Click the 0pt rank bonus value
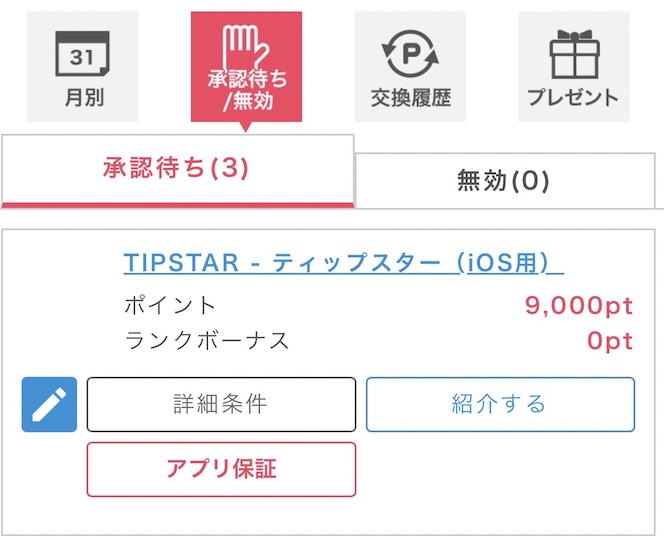The width and height of the screenshot is (664, 536). click(x=610, y=341)
